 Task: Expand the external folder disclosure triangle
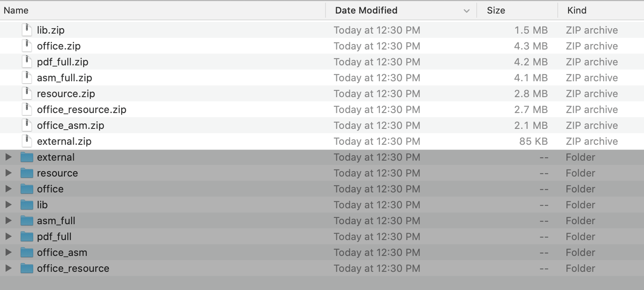tap(8, 157)
